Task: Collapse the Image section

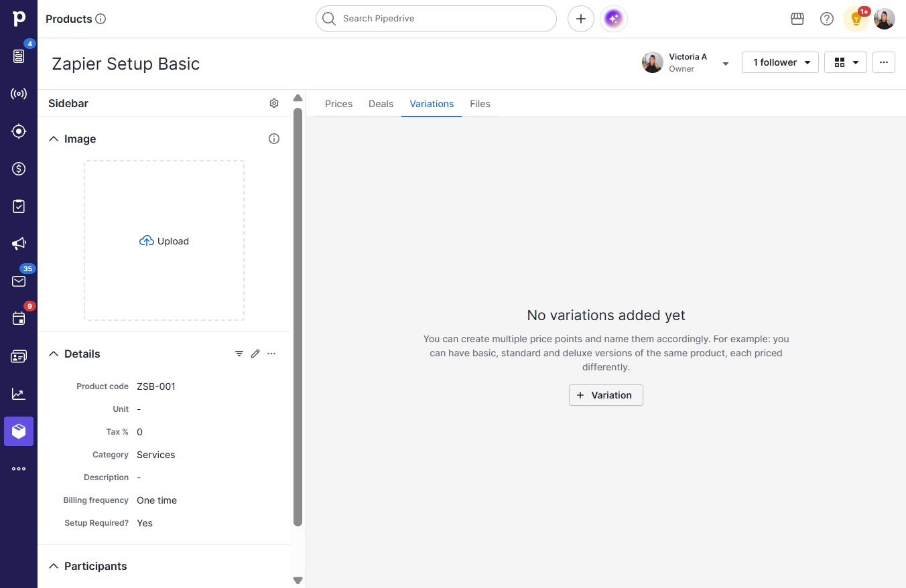Action: point(54,139)
